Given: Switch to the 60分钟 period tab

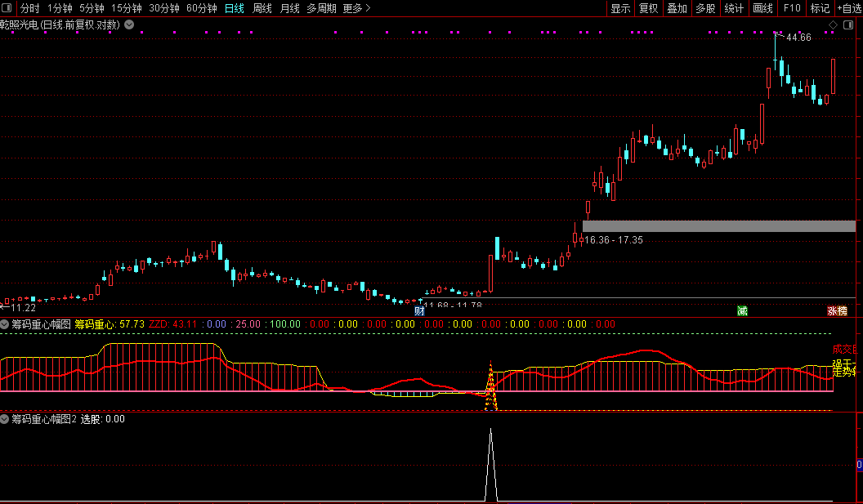Looking at the screenshot, I should pyautogui.click(x=201, y=8).
